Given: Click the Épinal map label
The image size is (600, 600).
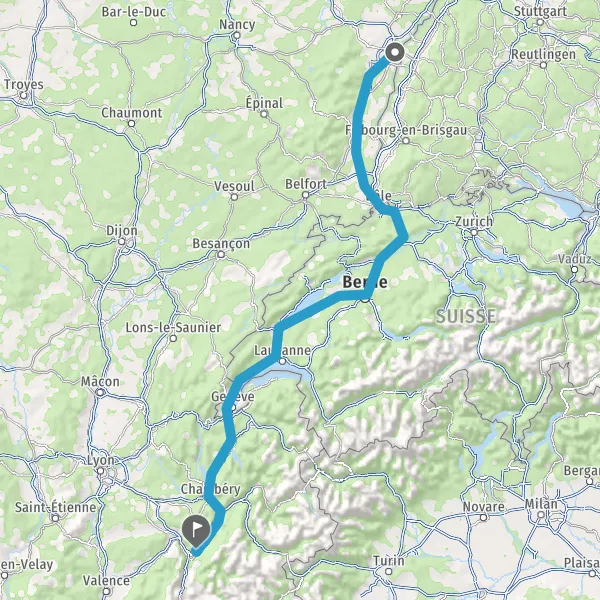Looking at the screenshot, I should [x=264, y=103].
